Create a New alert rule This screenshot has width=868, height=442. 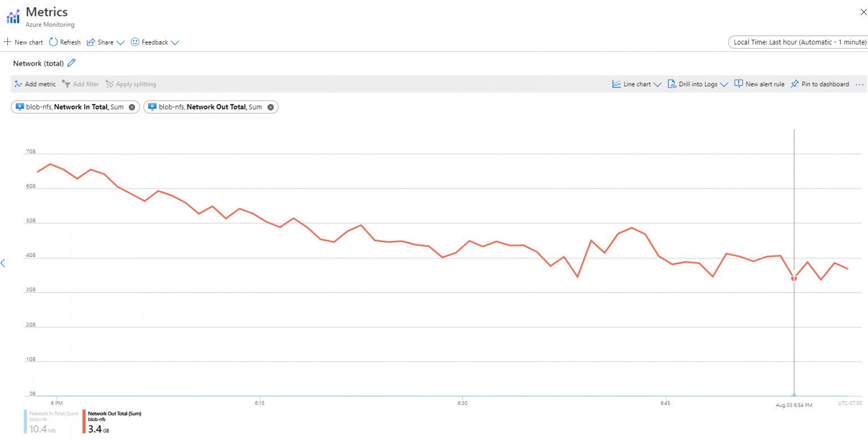point(759,84)
